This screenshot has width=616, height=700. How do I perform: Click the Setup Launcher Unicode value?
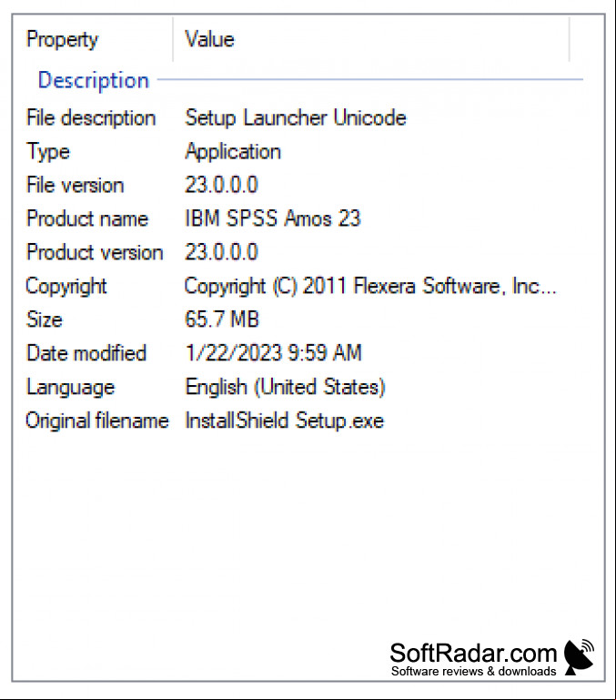[x=296, y=117]
